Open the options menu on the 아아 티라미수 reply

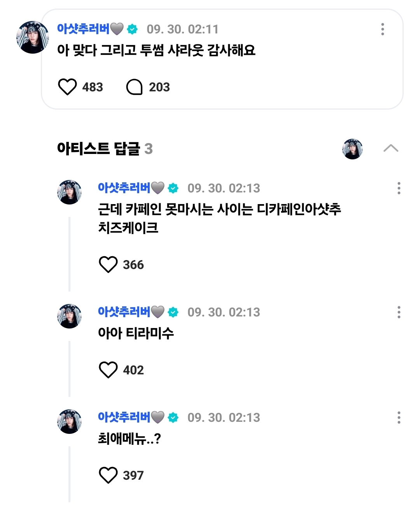[399, 312]
